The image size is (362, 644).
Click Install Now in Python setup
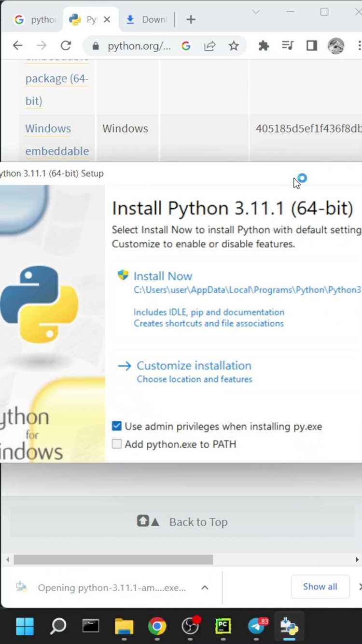click(x=163, y=276)
